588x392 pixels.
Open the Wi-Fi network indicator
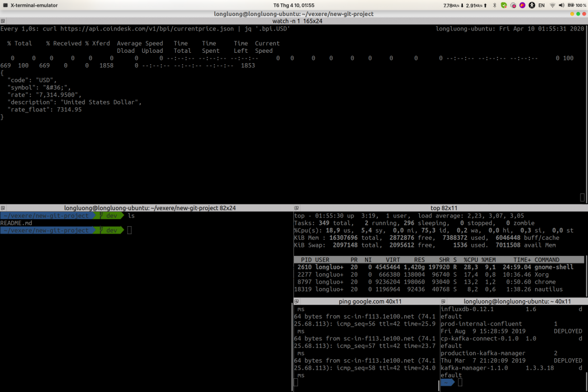tap(552, 5)
